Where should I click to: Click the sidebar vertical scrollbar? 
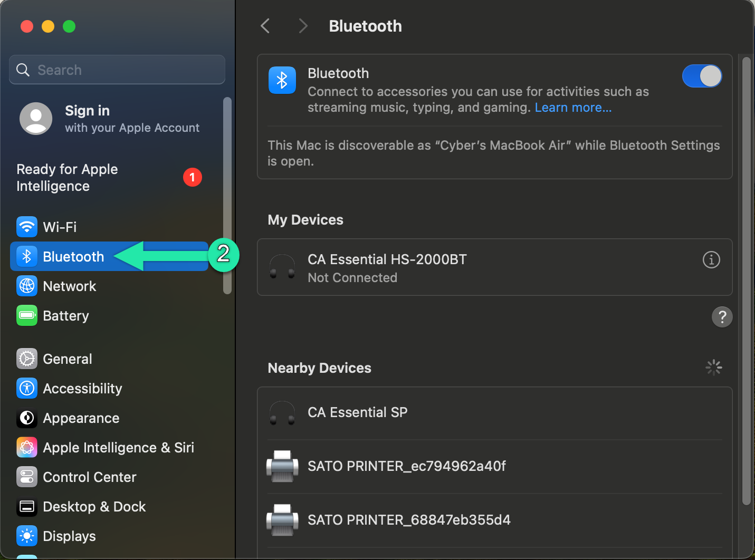227,196
